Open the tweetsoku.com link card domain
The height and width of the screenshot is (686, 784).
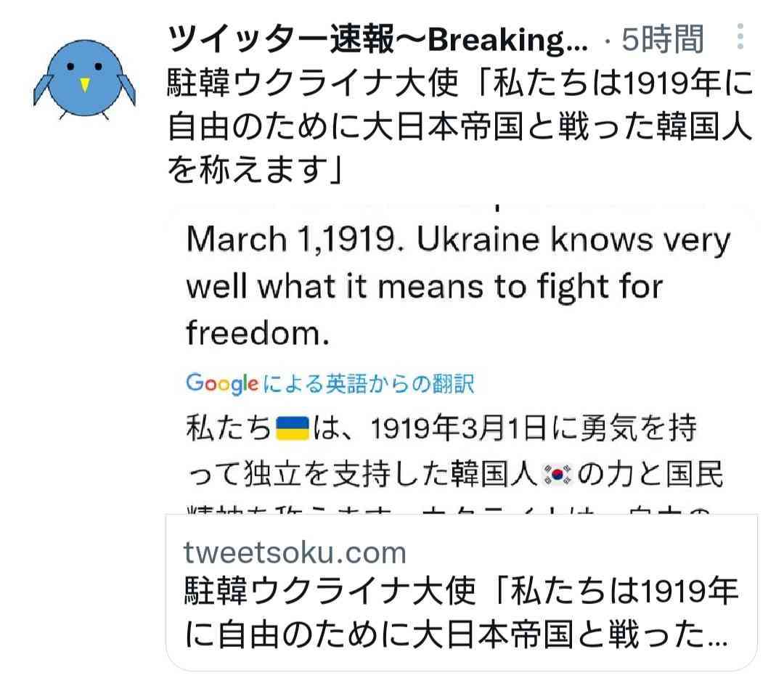pos(295,552)
